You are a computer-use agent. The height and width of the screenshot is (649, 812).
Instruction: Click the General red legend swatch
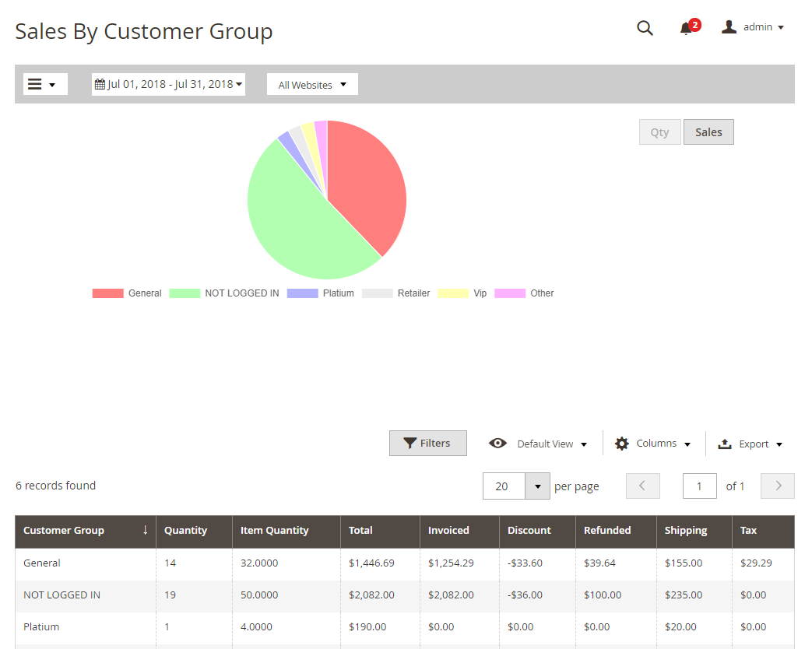tap(108, 293)
